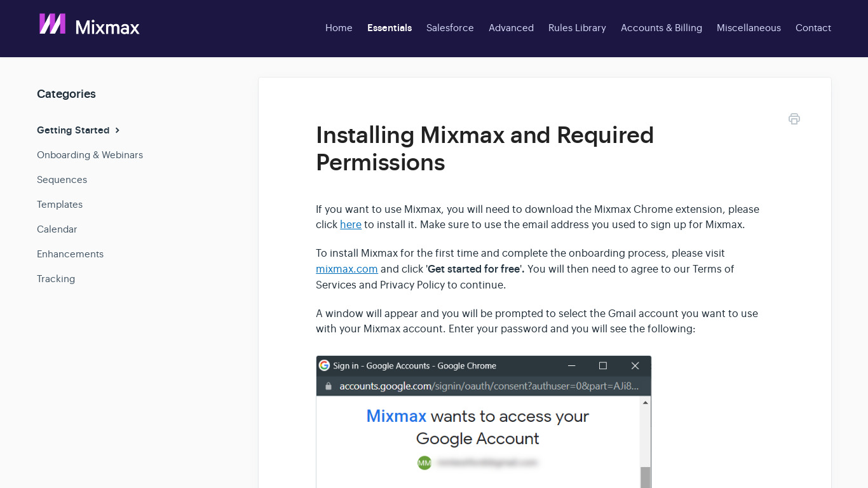Click scrollbar up arrow in screenshot
Viewport: 868px width, 488px height.
(x=646, y=403)
